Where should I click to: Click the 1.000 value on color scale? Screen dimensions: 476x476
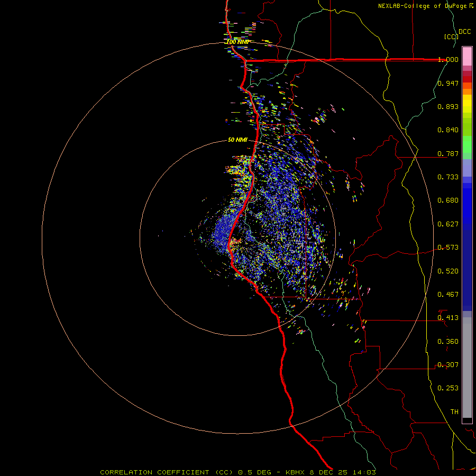[448, 59]
